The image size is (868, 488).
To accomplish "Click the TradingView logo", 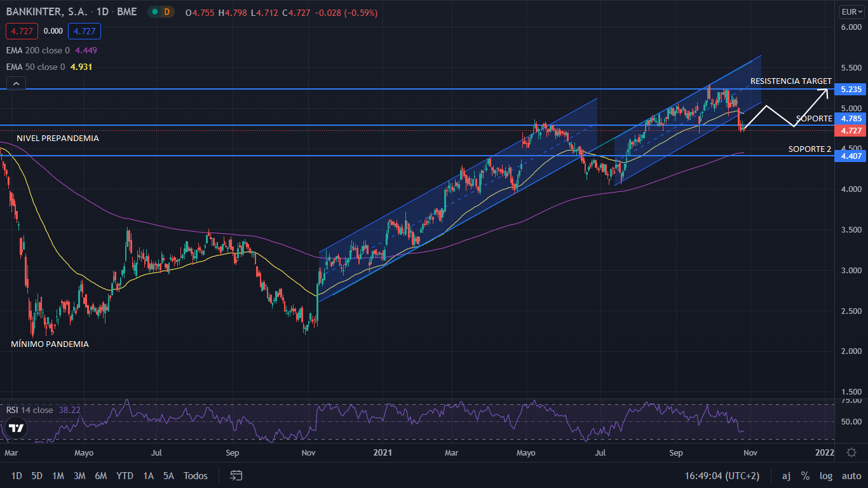I will point(17,428).
